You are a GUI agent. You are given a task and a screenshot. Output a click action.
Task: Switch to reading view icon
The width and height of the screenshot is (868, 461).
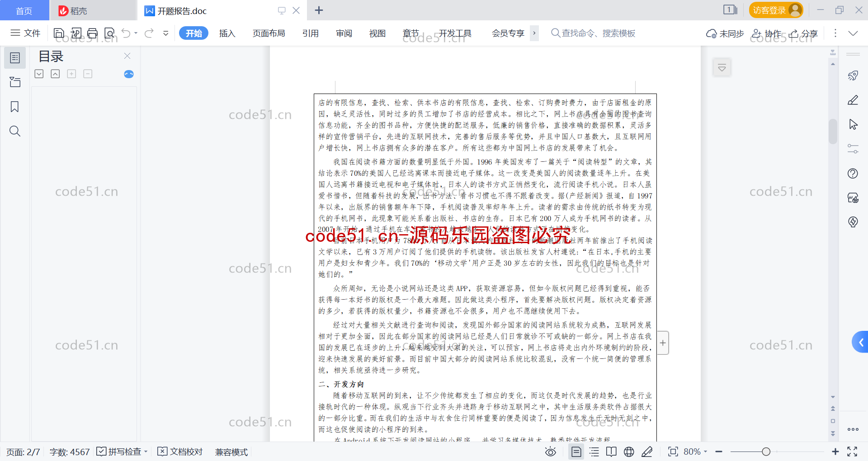click(x=611, y=452)
